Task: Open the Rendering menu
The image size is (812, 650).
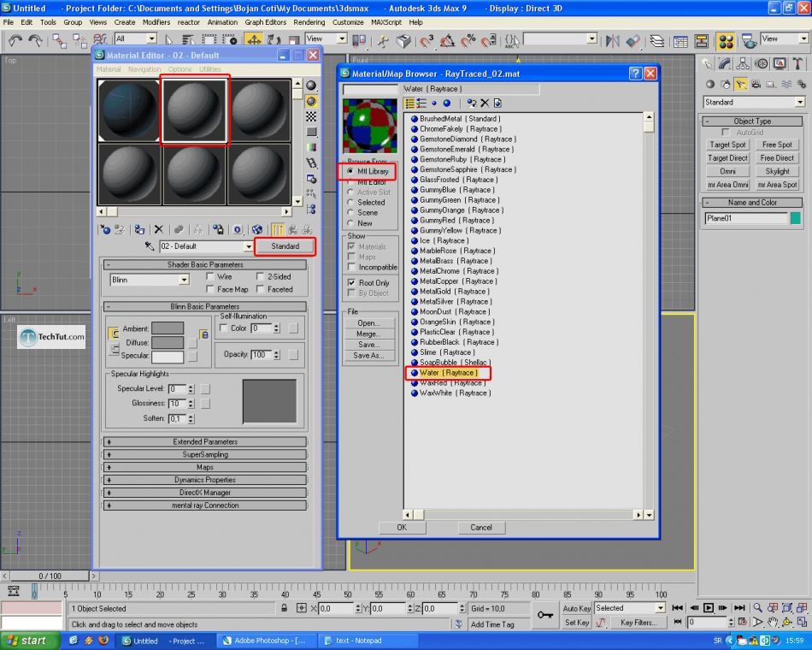Action: pos(309,22)
